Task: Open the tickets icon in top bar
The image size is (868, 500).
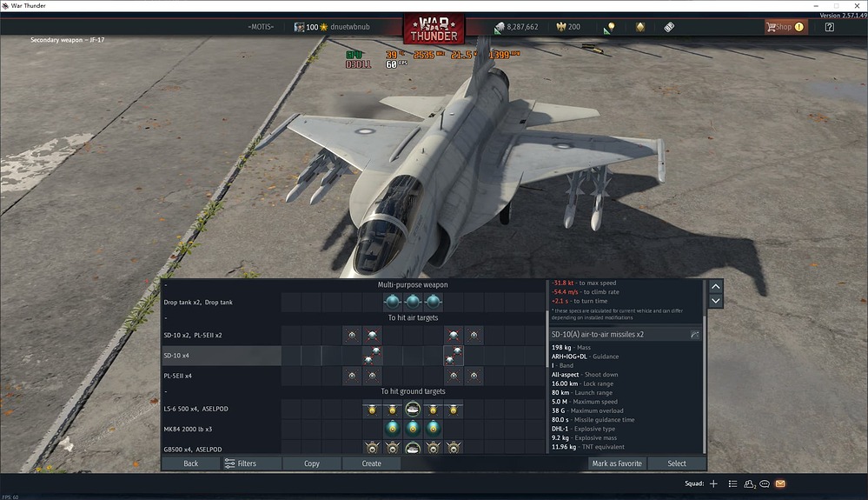Action: (x=669, y=27)
